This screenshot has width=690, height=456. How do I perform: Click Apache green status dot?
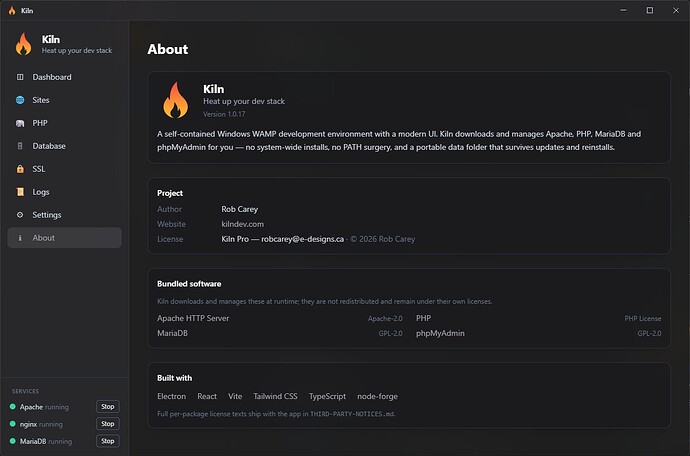(12, 407)
